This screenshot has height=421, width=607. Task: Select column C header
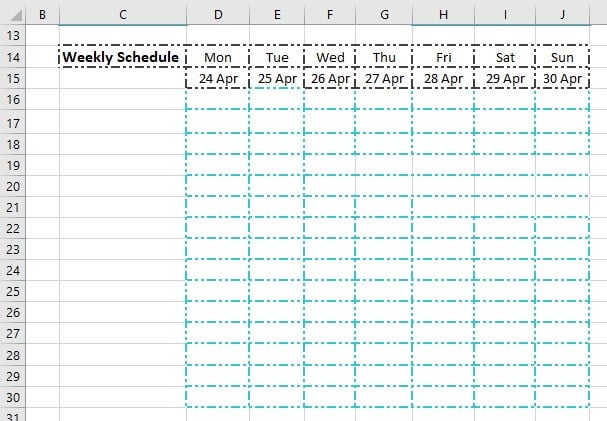click(x=123, y=15)
